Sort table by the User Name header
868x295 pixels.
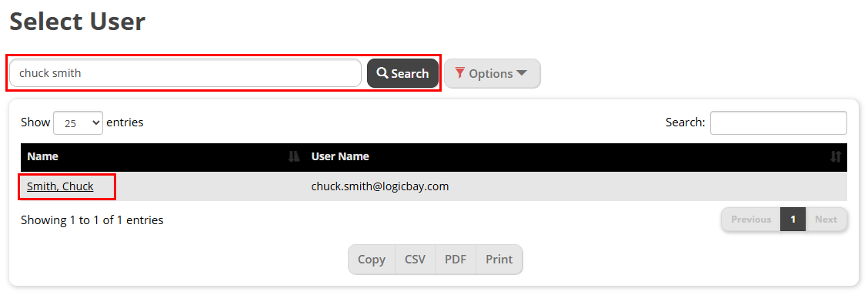click(x=340, y=157)
